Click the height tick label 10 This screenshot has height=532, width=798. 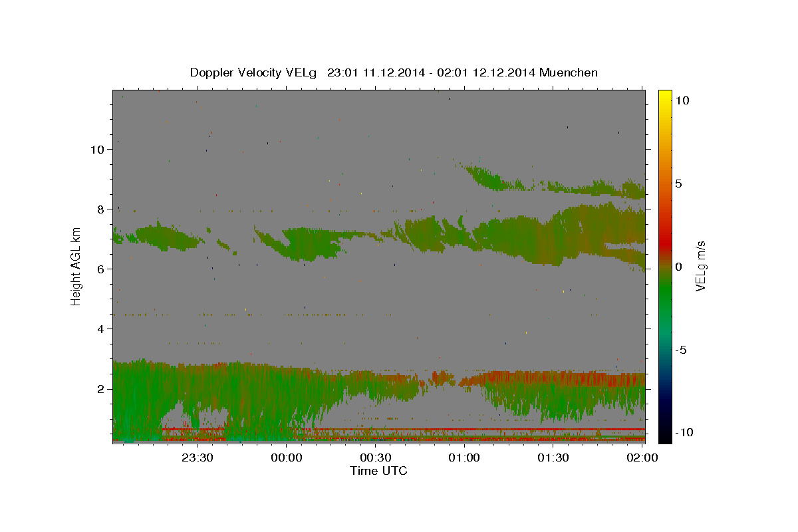(97, 150)
